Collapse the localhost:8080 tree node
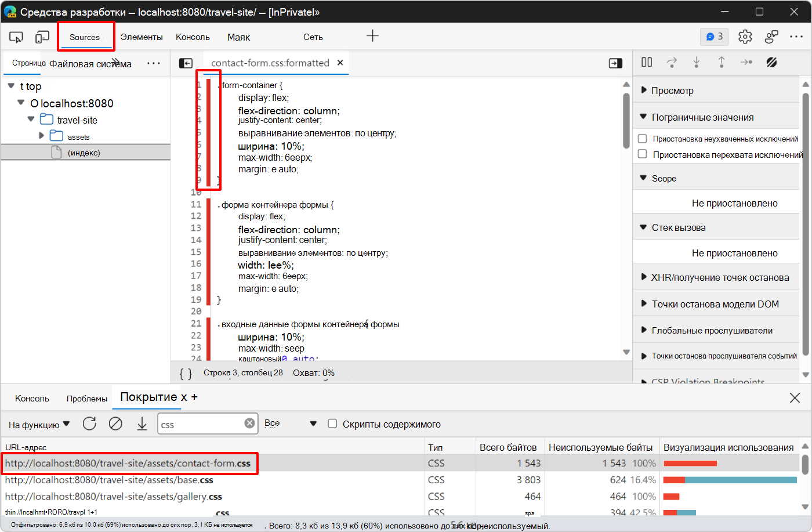The height and width of the screenshot is (532, 812). tap(21, 103)
